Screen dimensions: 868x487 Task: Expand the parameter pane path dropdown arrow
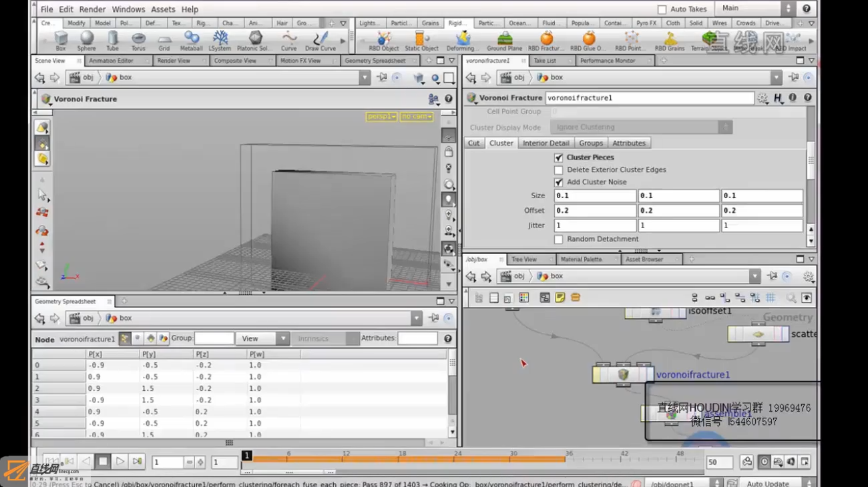pyautogui.click(x=776, y=77)
